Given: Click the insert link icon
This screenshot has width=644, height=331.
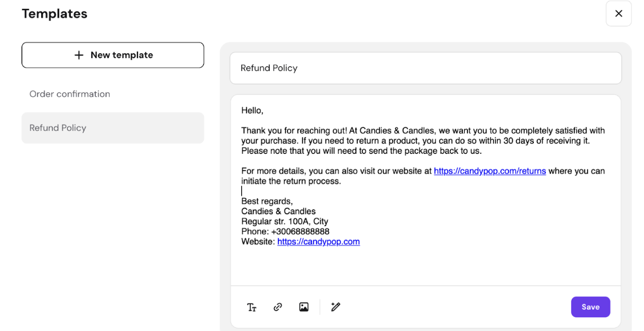Looking at the screenshot, I should (x=278, y=307).
